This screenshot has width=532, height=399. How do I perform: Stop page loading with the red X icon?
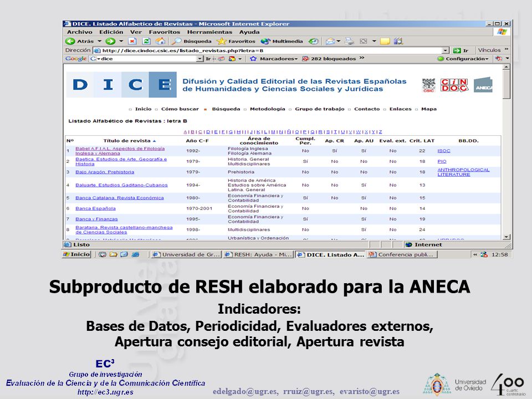pos(132,42)
